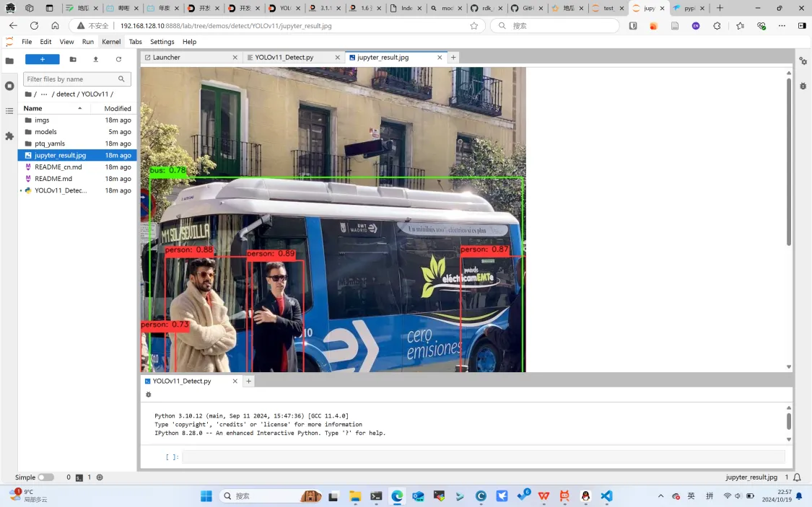The width and height of the screenshot is (812, 507).
Task: Click the terminal count icon in status bar
Action: pyautogui.click(x=79, y=477)
